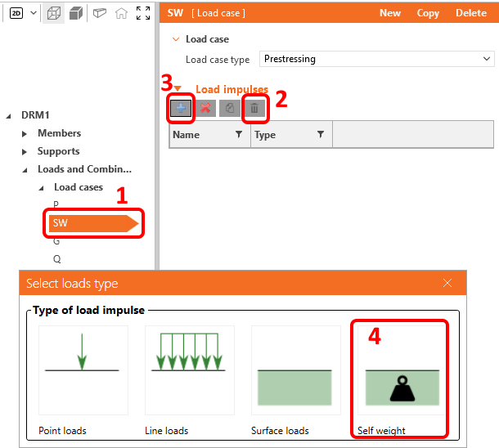
Task: Click the 2D view mode button
Action: coord(16,13)
